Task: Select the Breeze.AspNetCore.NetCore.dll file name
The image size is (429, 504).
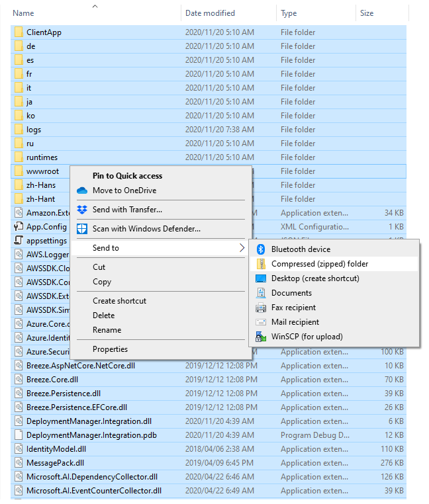Action: 81,366
